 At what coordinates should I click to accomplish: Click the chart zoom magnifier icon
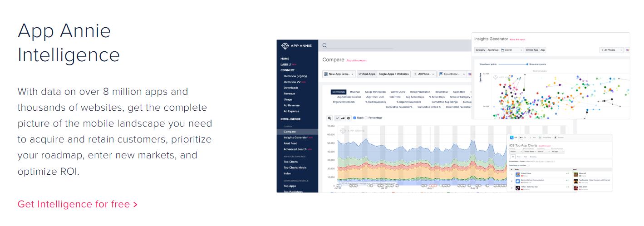pos(329,118)
